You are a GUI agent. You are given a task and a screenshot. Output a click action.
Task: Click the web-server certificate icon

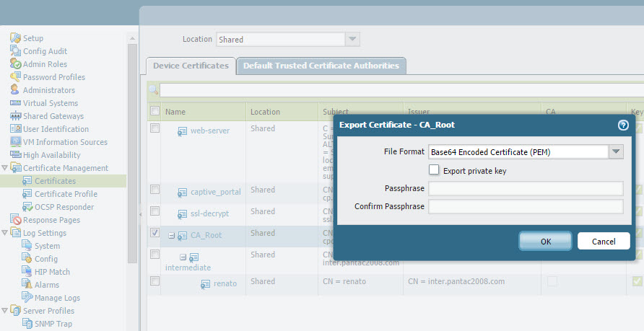tap(183, 131)
